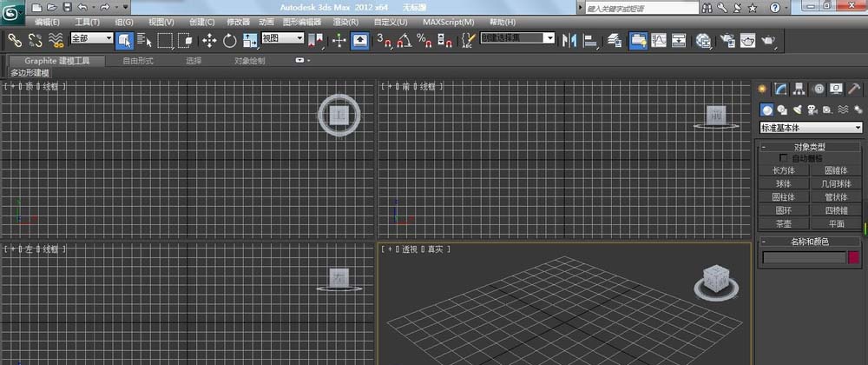868x365 pixels.
Task: Click the Undo arrow icon
Action: (x=82, y=8)
